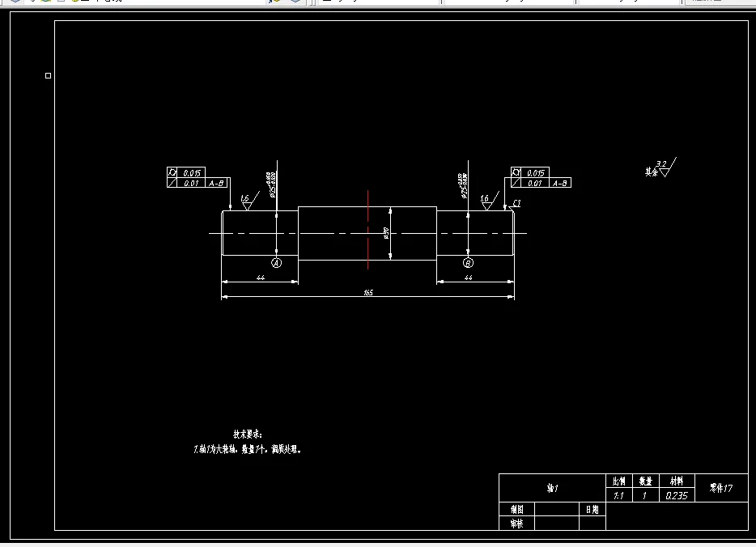Screen dimensions: 756x547
Task: Select the right ø25 toleranced diameter text
Action: (x=463, y=185)
